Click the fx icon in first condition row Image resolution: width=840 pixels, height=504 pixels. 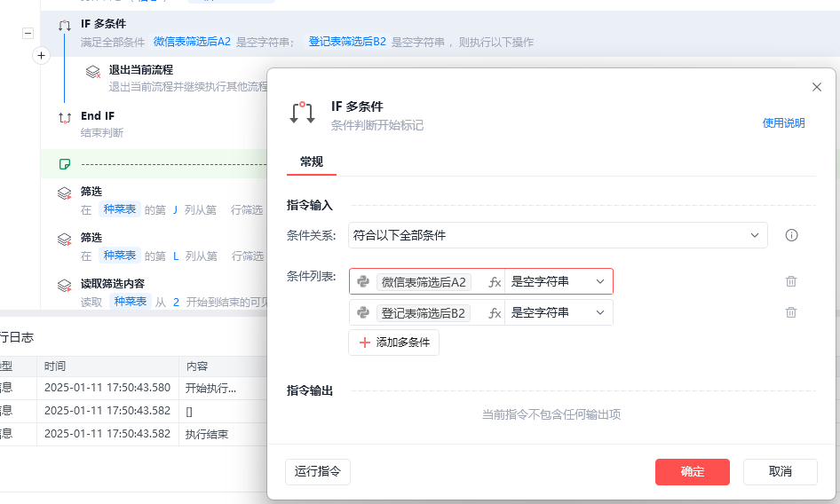click(x=495, y=282)
